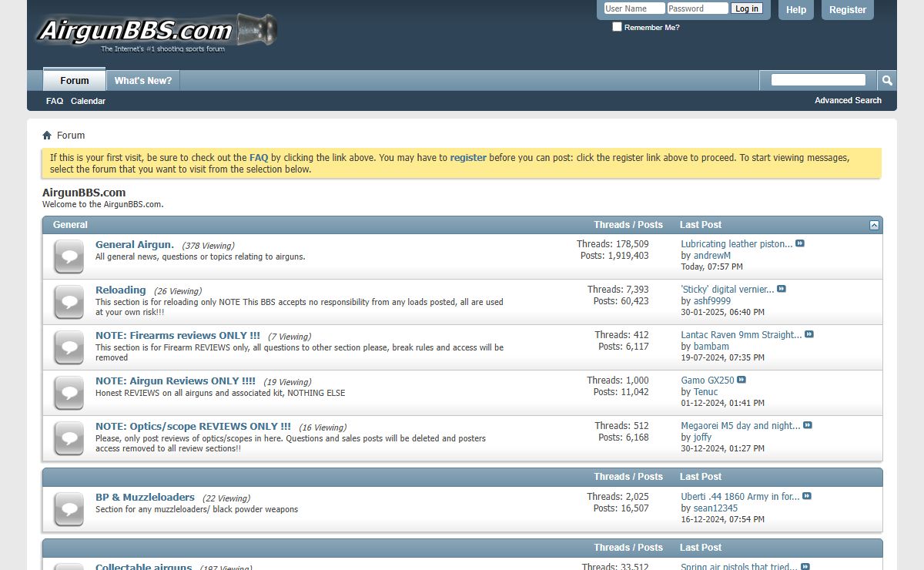Select the Forum tab

click(x=75, y=80)
